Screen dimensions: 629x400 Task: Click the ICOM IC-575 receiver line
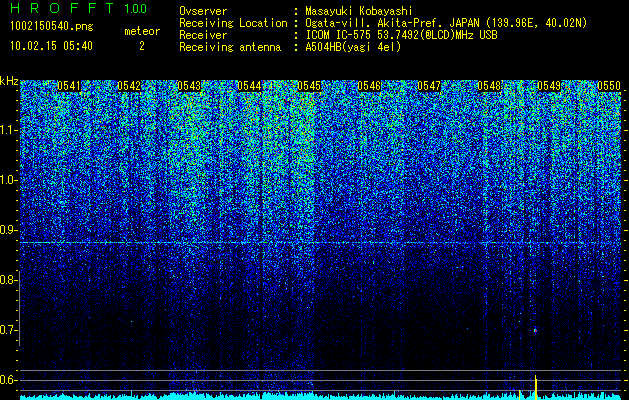point(401,35)
